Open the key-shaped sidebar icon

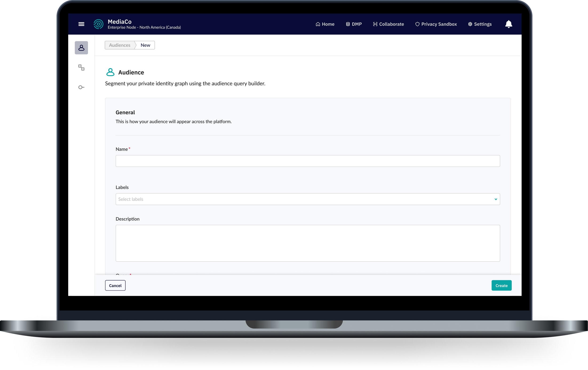[81, 87]
